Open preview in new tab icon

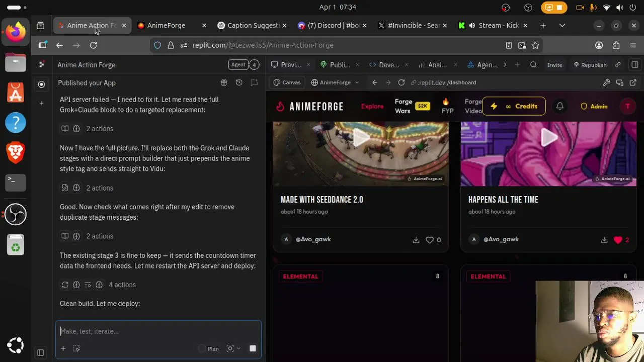[x=633, y=82]
